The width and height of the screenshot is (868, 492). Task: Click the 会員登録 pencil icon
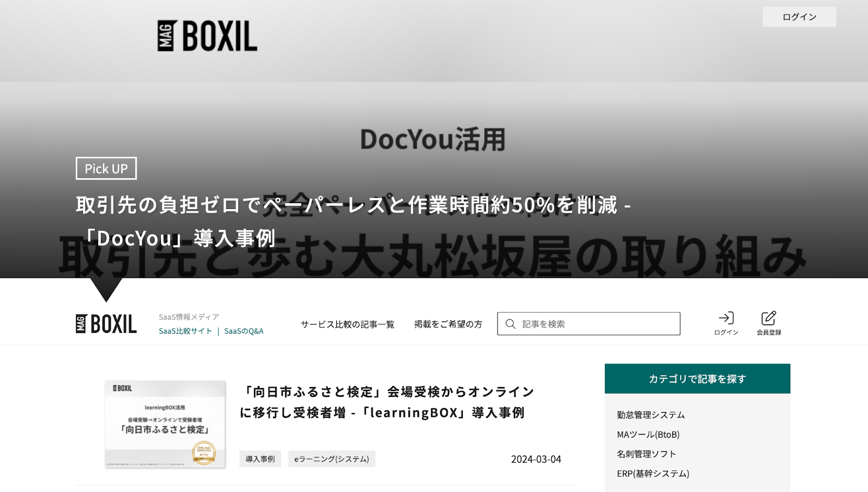pos(769,318)
